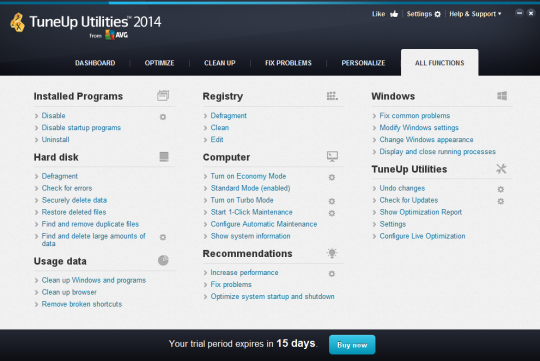Click gear icon for Start 1-Click Maintenance

pyautogui.click(x=332, y=213)
